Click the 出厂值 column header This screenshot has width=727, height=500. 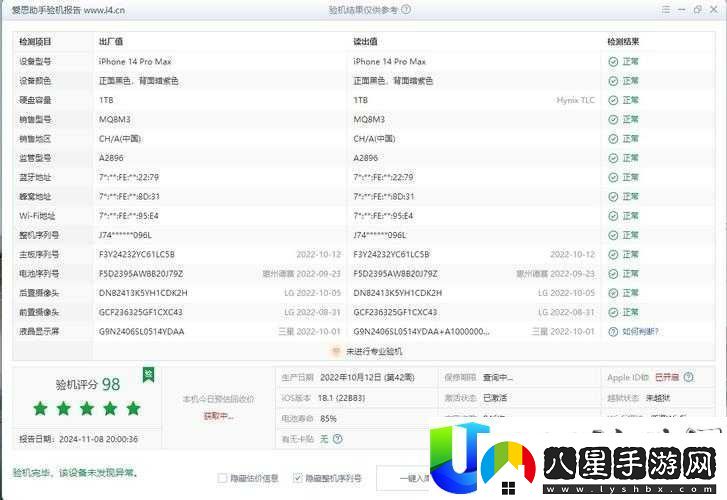coord(111,42)
